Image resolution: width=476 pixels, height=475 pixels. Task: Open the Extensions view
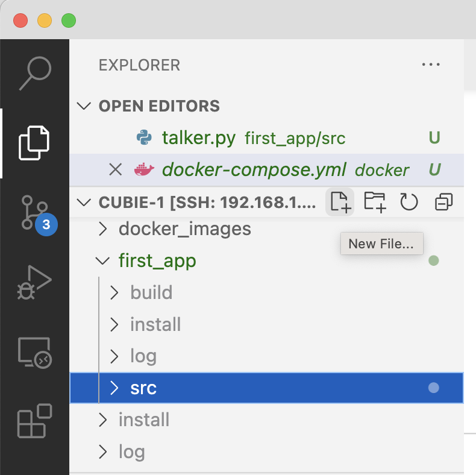(34, 421)
